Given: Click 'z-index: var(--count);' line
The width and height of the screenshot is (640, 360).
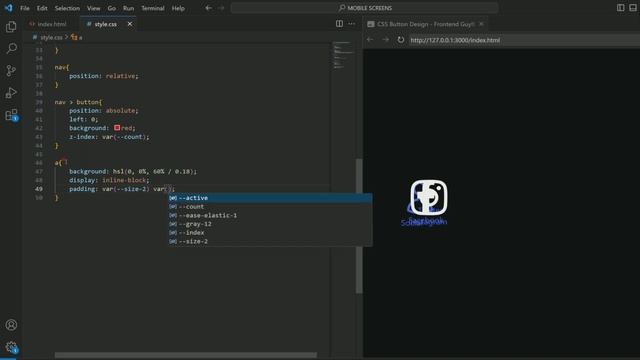Looking at the screenshot, I should (x=109, y=137).
